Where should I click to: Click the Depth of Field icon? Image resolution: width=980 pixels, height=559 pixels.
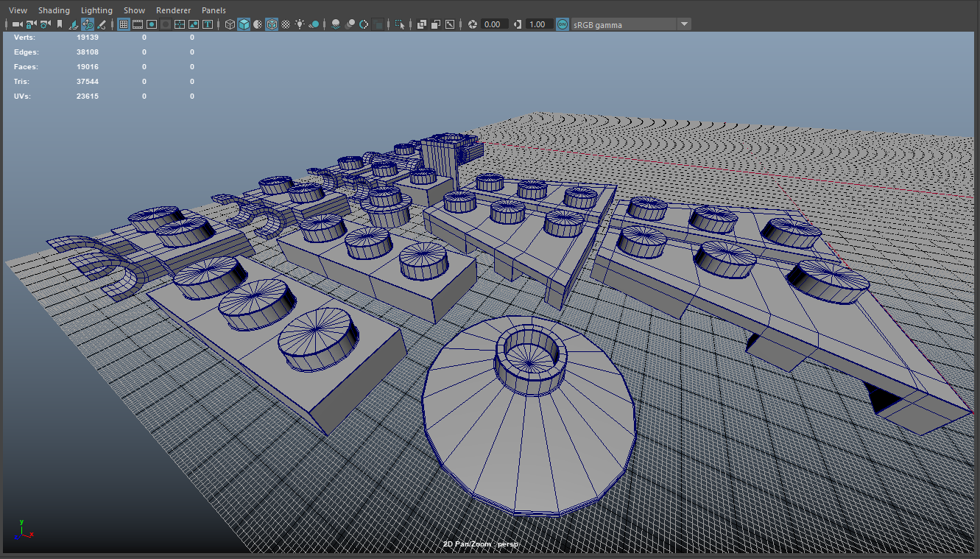coord(378,24)
